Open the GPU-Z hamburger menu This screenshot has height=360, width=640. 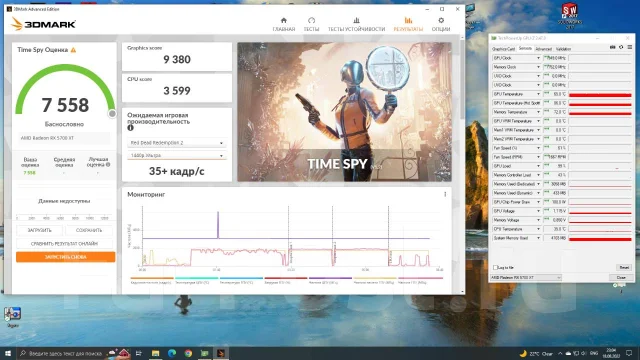(630, 47)
